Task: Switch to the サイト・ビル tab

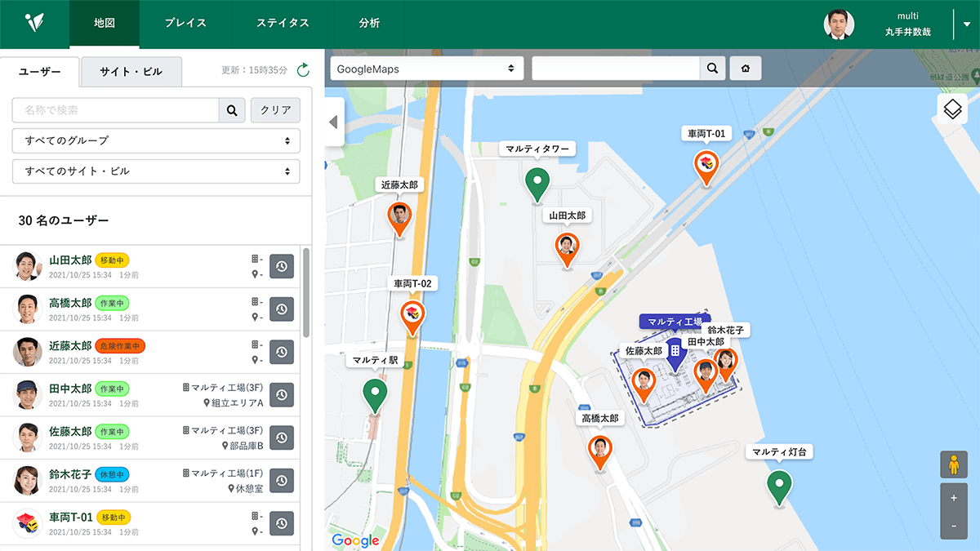Action: [x=131, y=72]
